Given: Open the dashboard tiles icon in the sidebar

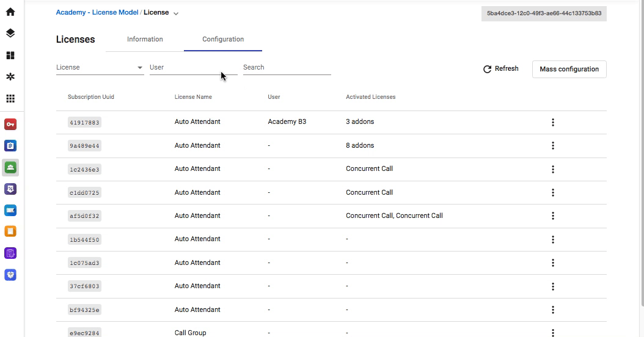Looking at the screenshot, I should tap(10, 55).
